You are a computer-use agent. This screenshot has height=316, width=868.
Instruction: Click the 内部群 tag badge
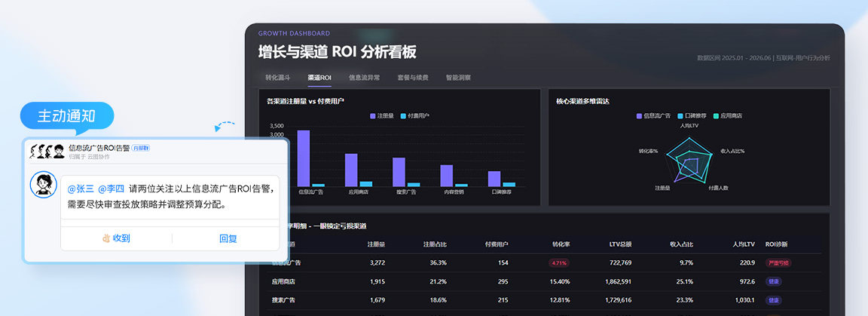(141, 148)
